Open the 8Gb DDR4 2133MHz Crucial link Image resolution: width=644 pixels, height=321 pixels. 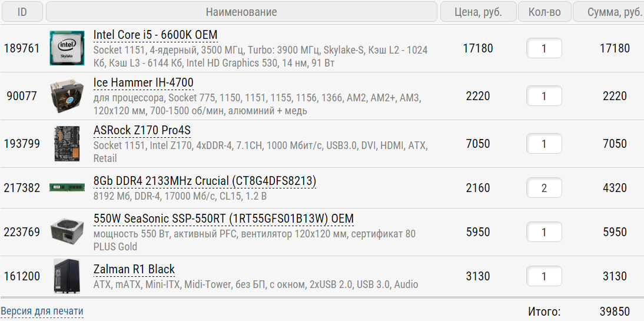(x=204, y=181)
